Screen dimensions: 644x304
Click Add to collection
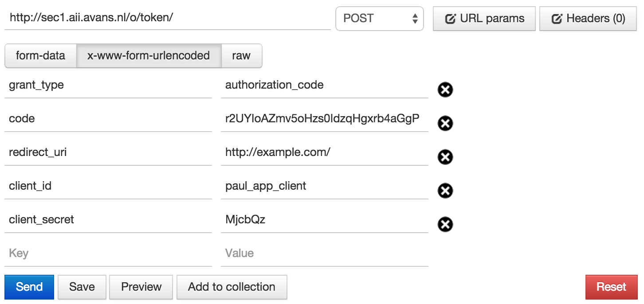coord(232,287)
